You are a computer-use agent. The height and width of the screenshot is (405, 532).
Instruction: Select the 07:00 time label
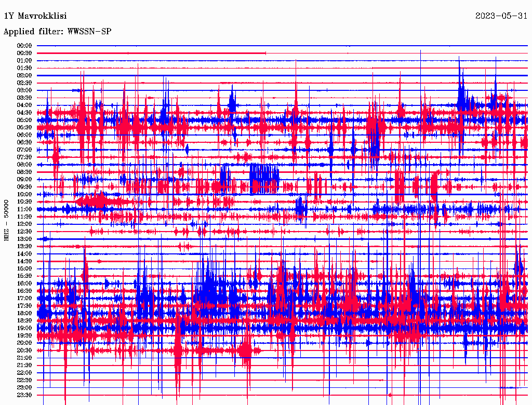pyautogui.click(x=24, y=150)
